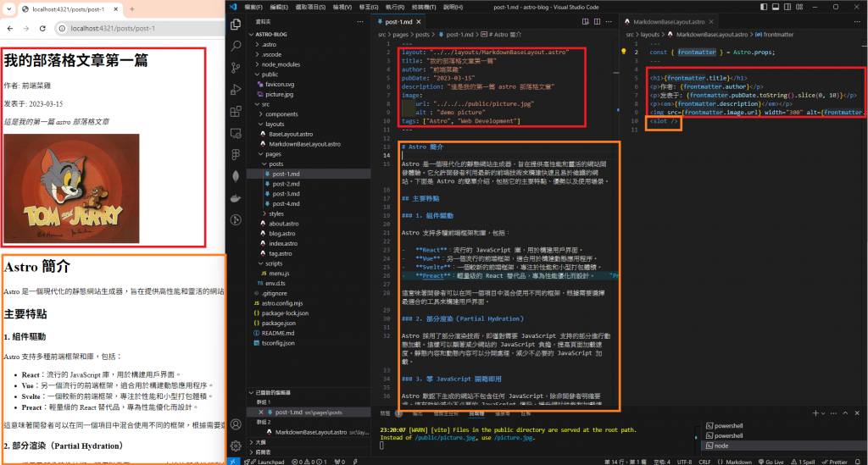Open more actions for the MarkdownBaseLayout editor group
Viewport: 868px width, 465px height.
tap(857, 21)
